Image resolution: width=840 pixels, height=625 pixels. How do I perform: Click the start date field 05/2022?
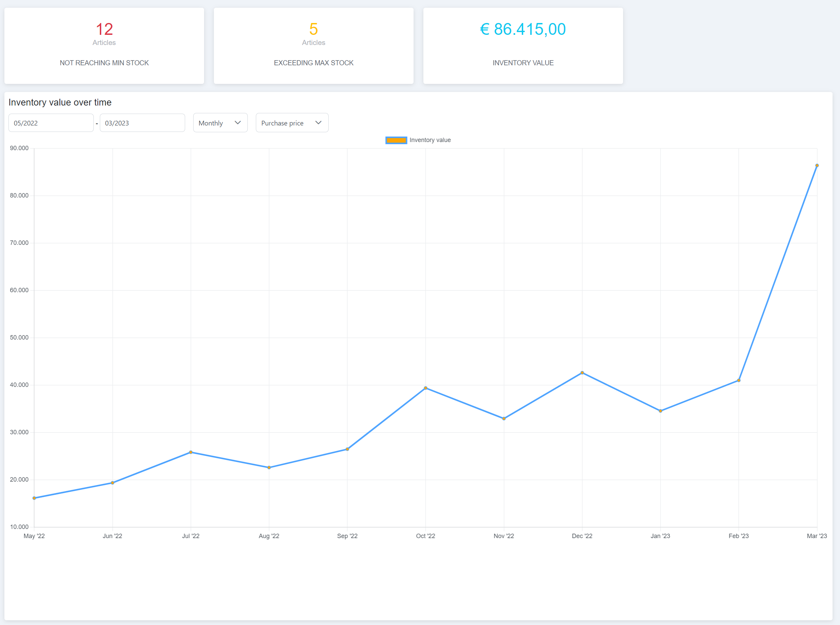click(51, 123)
